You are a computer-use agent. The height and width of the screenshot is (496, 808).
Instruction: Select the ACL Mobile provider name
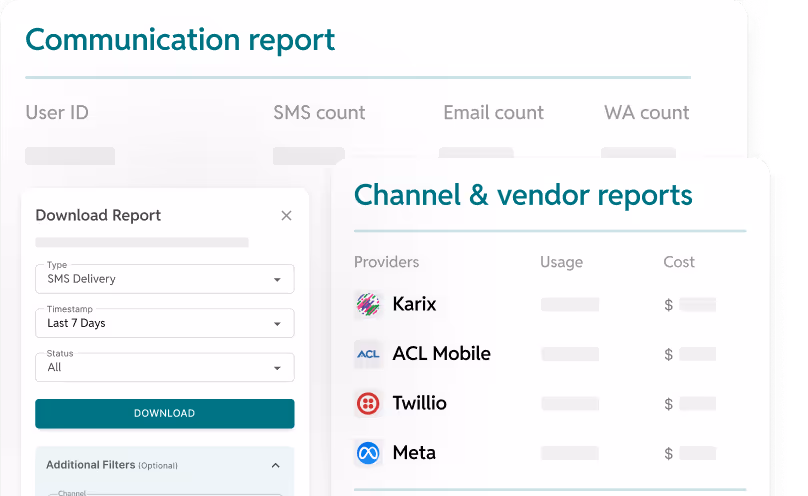(x=442, y=354)
